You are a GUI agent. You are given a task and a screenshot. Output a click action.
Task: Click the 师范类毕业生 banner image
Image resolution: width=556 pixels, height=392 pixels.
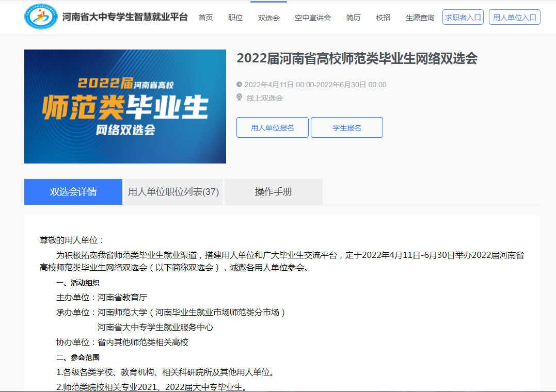click(125, 106)
